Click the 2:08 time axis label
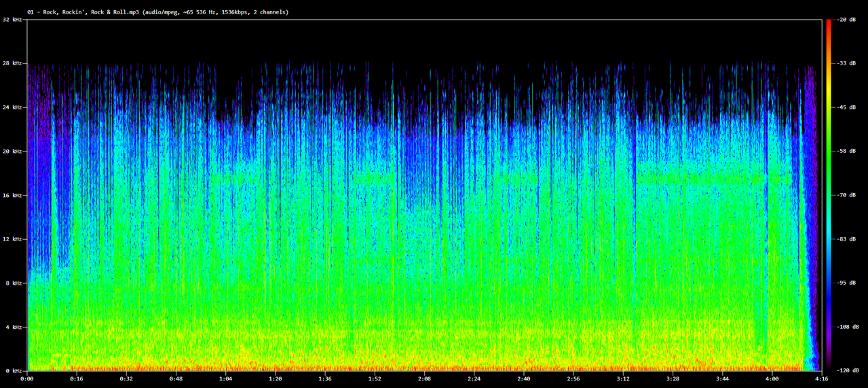 (x=424, y=378)
